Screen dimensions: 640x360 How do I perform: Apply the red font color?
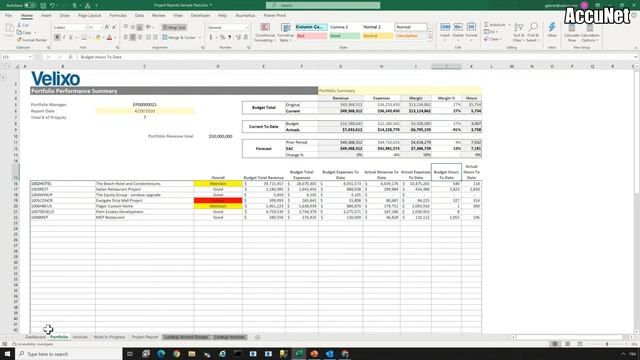point(109,38)
